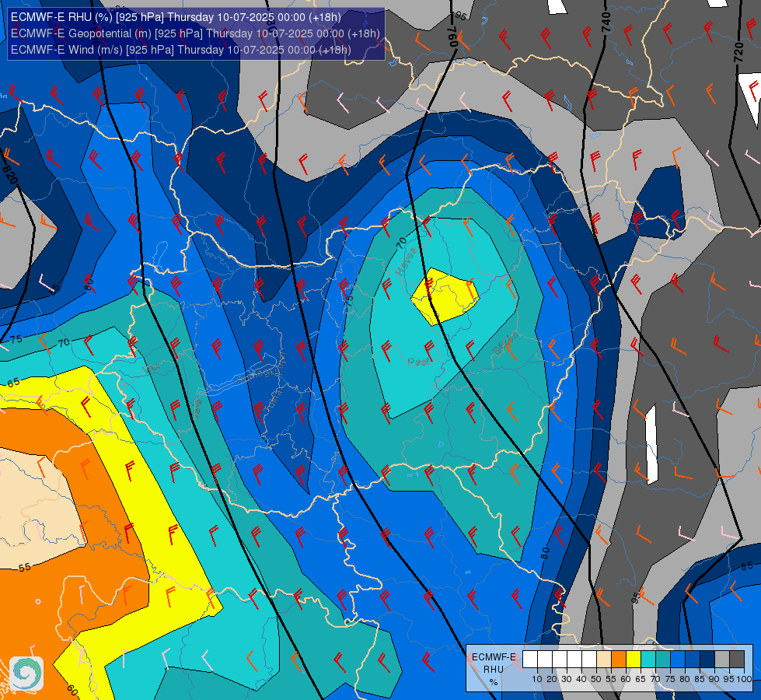The image size is (761, 700).
Task: Click the 60 contour label near bottom-left edge
Action: [72, 690]
